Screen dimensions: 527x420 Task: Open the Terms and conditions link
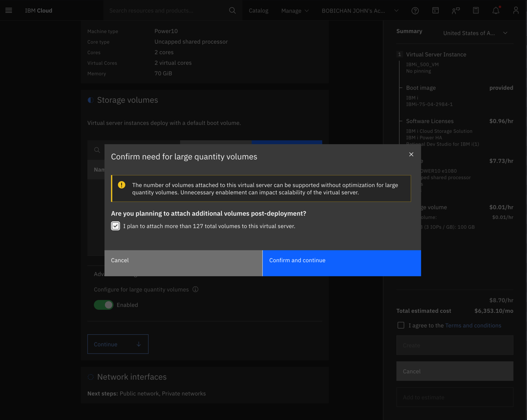(x=473, y=325)
